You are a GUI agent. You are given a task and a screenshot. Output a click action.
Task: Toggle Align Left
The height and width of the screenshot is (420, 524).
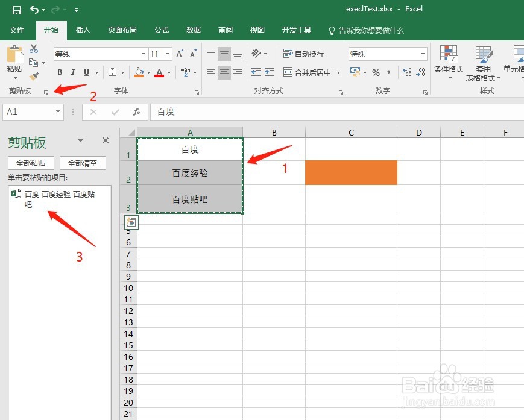[211, 72]
